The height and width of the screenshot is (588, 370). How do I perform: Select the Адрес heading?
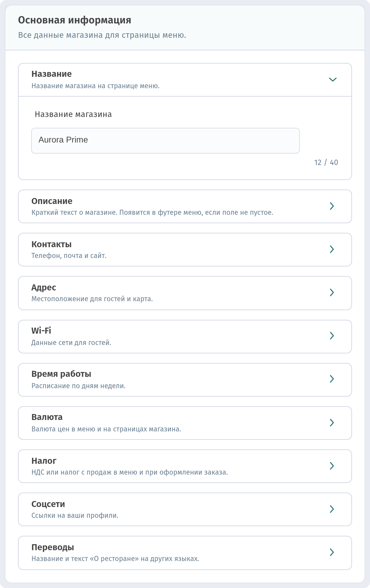point(44,287)
